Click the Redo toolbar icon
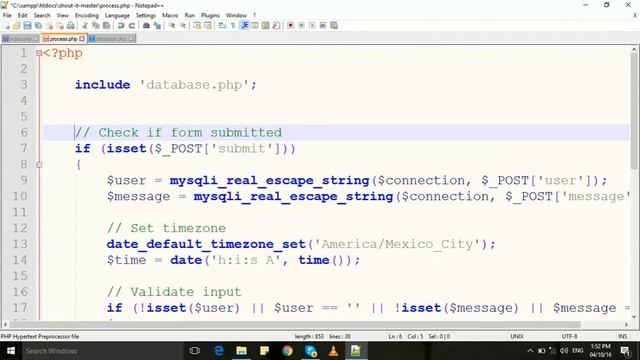This screenshot has height=360, width=640. pyautogui.click(x=131, y=25)
